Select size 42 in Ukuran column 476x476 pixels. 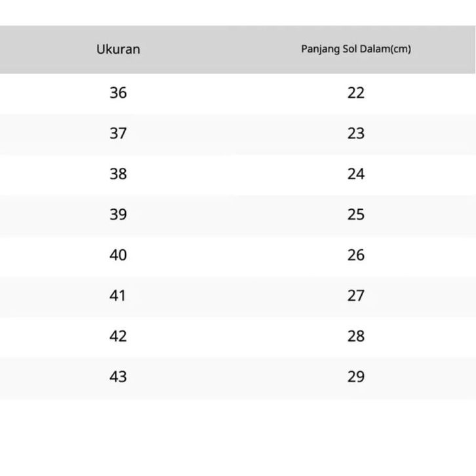click(x=118, y=336)
